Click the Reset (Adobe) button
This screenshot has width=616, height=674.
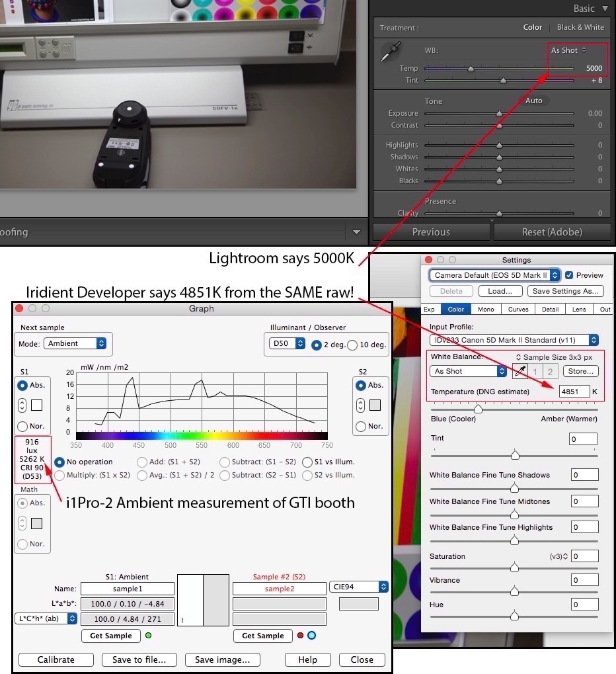(x=553, y=232)
